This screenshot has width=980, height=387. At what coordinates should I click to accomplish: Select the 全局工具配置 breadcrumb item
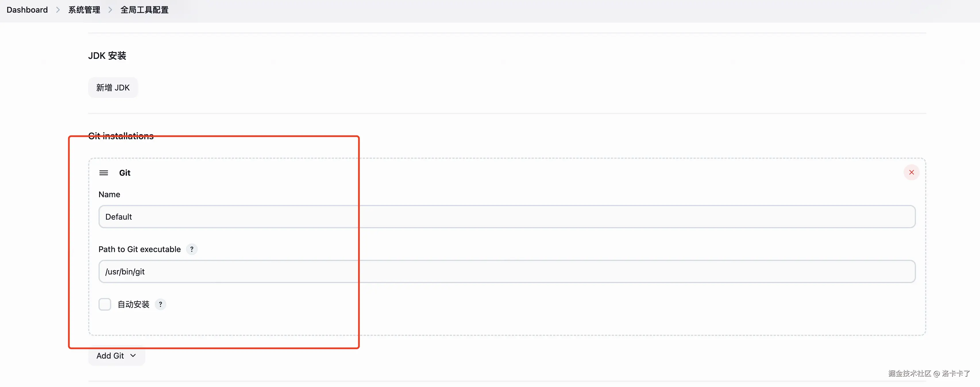click(144, 10)
